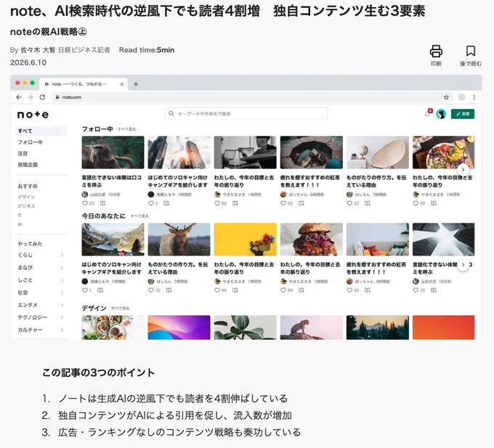This screenshot has width=494, height=448.
Task: Open ものがたりの作り方 title in 今日のあなたに row
Action: (178, 268)
